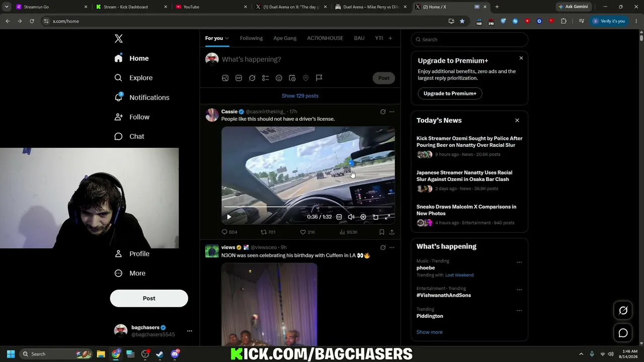Click the large Post button in sidebar
Image resolution: width=644 pixels, height=362 pixels.
tap(149, 298)
